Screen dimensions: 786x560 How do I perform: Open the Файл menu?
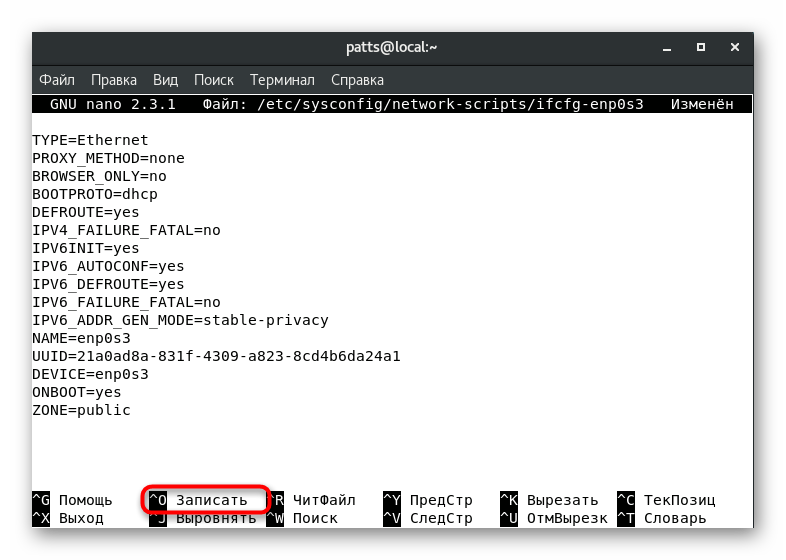tap(57, 80)
